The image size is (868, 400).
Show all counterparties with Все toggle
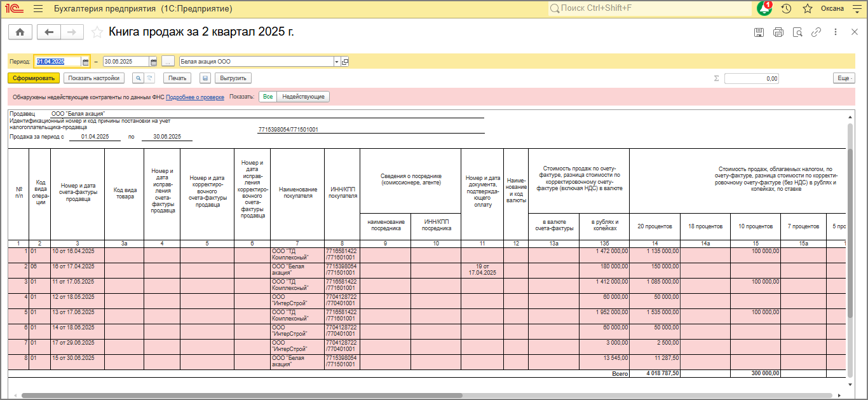click(268, 97)
